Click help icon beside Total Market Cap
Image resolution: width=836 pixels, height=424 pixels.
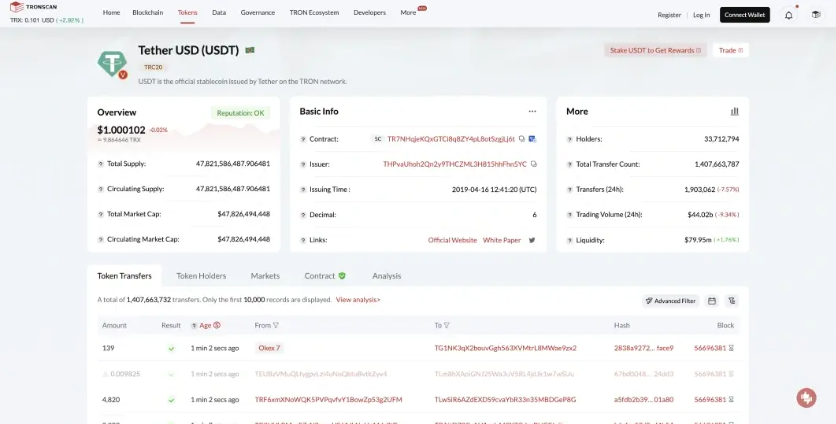click(x=100, y=214)
